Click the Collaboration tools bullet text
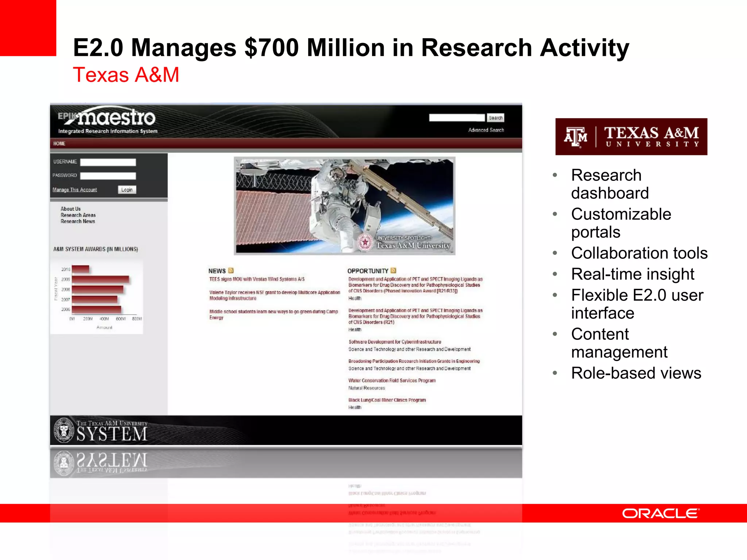 (639, 253)
